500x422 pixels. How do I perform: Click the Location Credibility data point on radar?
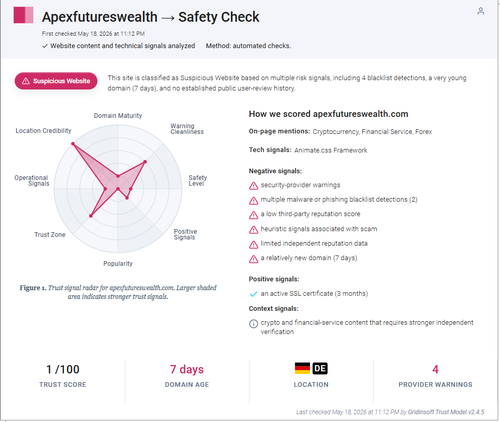[x=73, y=144]
